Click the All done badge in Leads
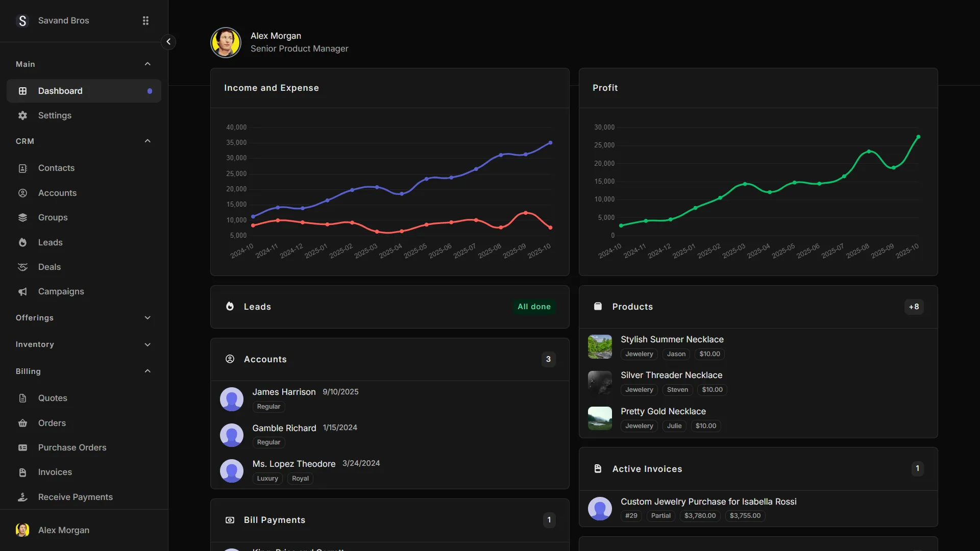 [534, 307]
